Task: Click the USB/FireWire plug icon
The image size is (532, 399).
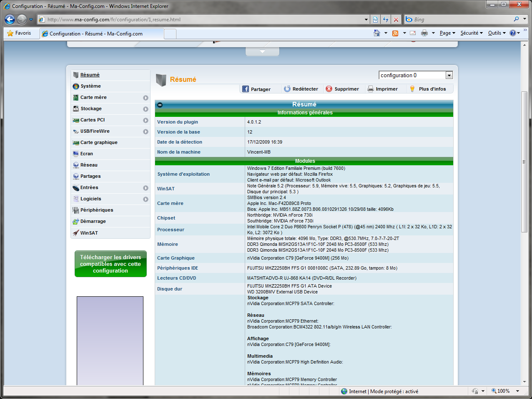Action: click(x=76, y=131)
